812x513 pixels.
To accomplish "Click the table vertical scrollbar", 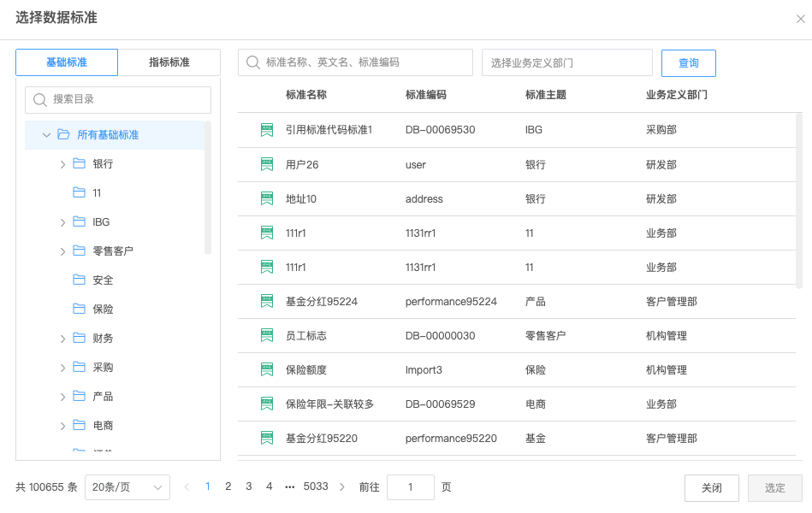I will pos(799,201).
